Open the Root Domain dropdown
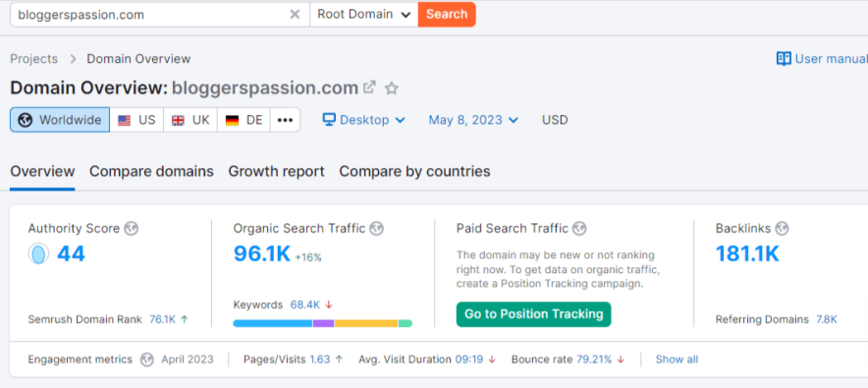Viewport: 868px width, 388px height. (x=363, y=15)
